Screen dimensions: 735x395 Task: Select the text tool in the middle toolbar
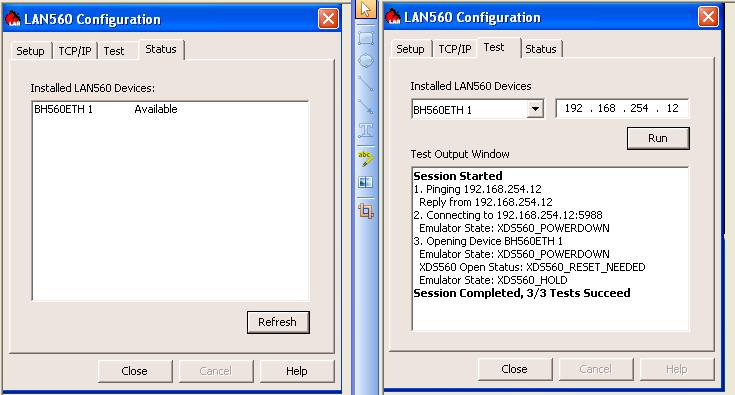366,130
